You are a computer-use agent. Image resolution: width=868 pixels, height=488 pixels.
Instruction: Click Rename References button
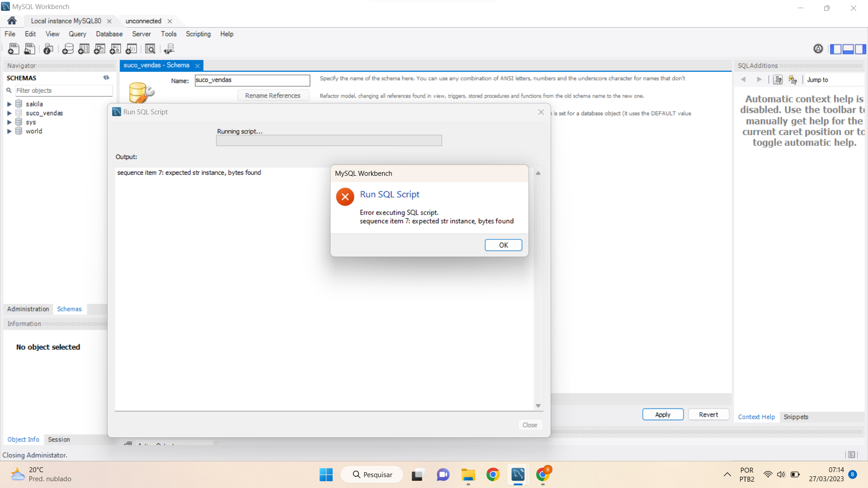tap(273, 96)
